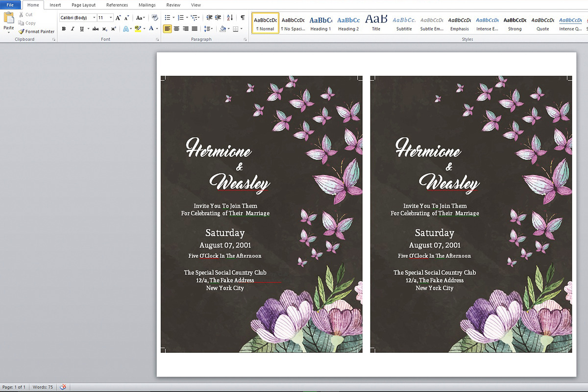Open the Clipboard pane launcher

click(53, 39)
